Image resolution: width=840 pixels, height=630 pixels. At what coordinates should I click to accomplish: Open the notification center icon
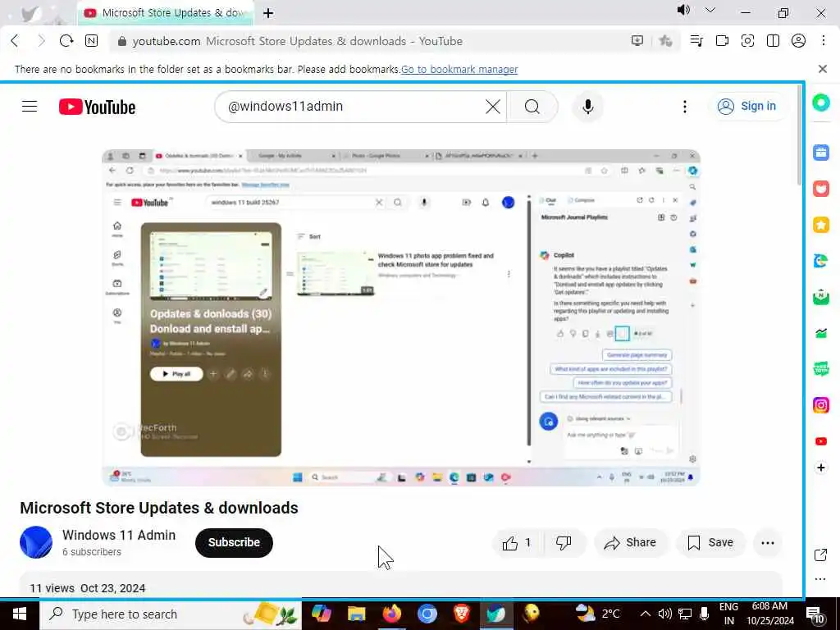pos(816,615)
